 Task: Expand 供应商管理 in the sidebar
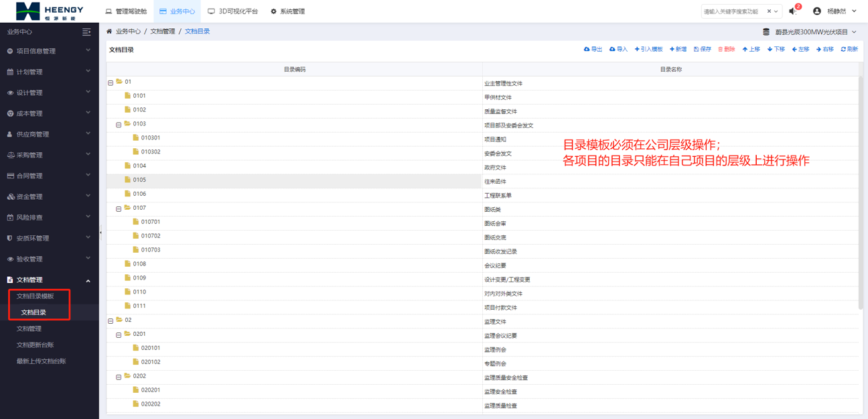[50, 134]
